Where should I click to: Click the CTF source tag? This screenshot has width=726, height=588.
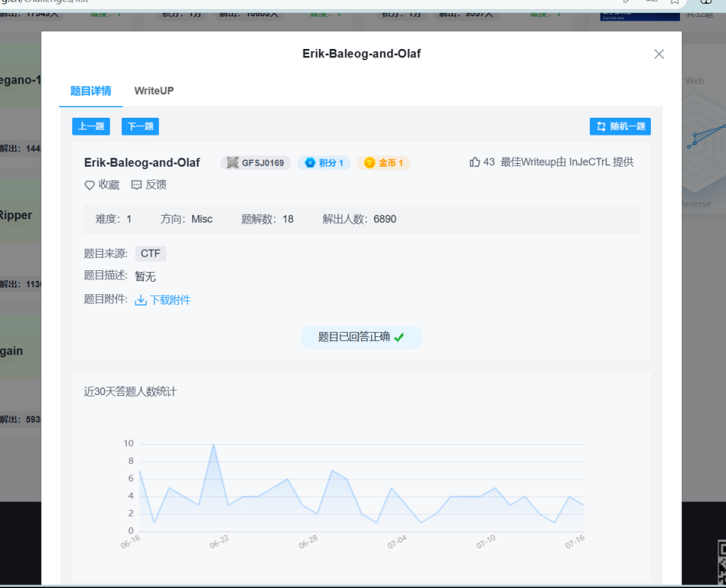150,254
